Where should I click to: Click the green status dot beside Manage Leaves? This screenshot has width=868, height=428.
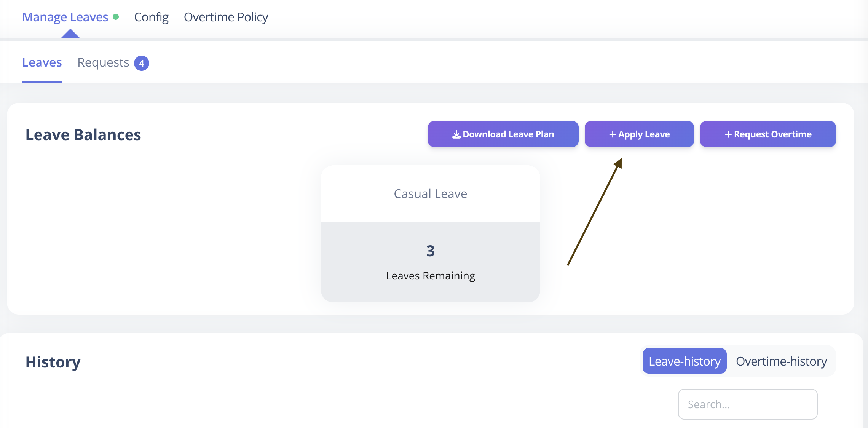[x=116, y=17]
